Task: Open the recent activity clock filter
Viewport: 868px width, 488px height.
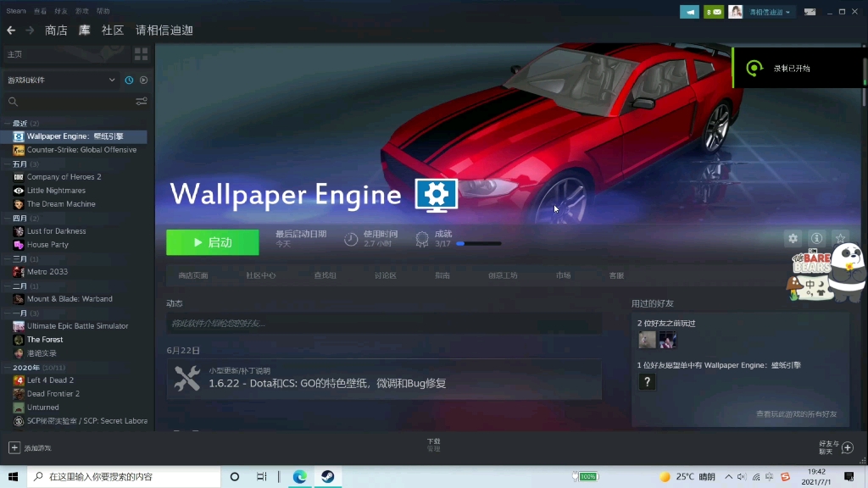Action: click(129, 80)
